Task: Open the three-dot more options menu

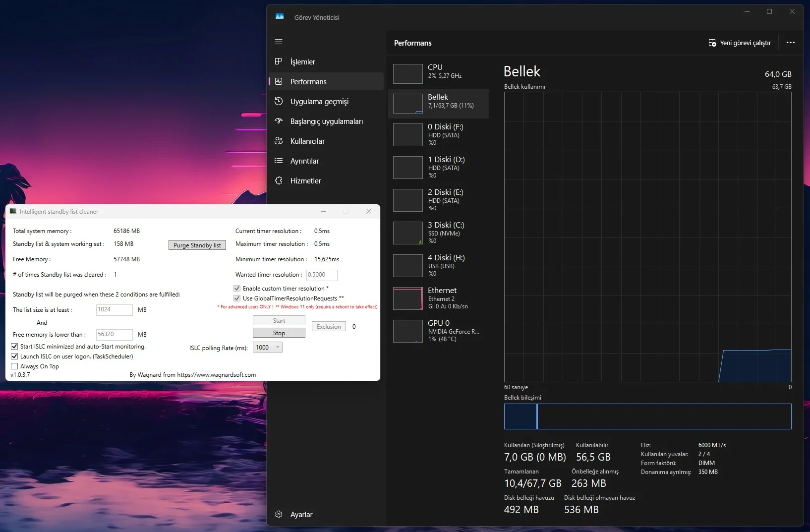Action: coord(790,43)
